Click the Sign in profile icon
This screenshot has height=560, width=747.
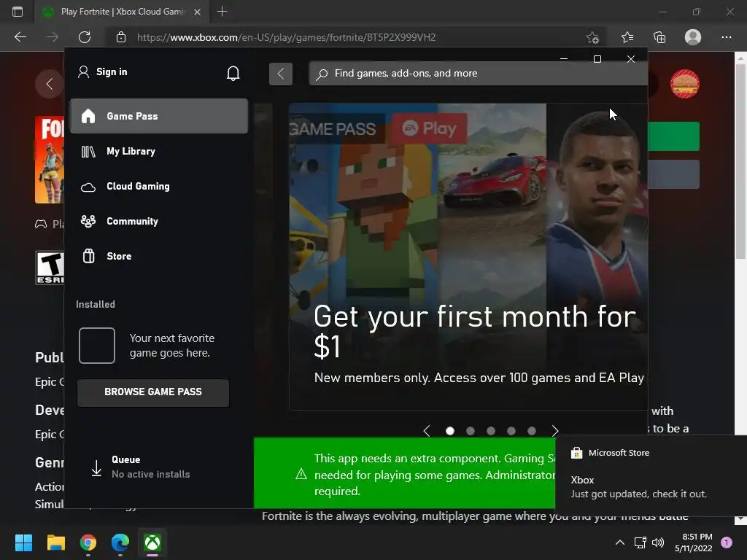click(83, 72)
